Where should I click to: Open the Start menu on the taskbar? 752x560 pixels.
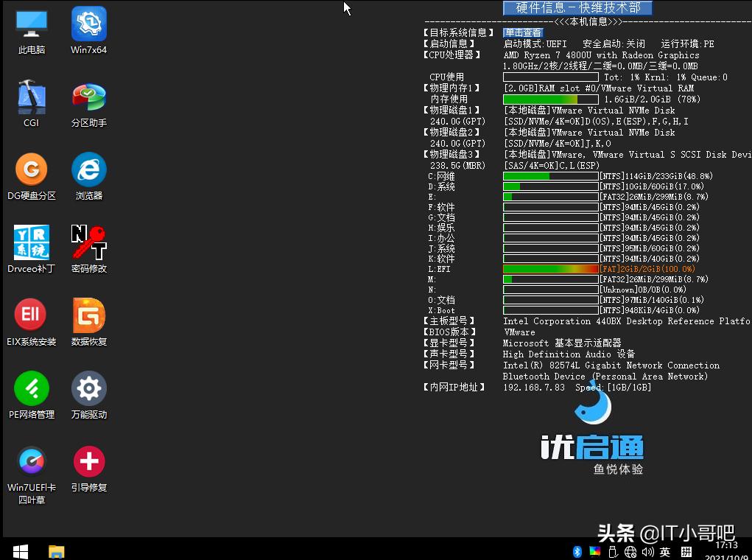pos(19,550)
